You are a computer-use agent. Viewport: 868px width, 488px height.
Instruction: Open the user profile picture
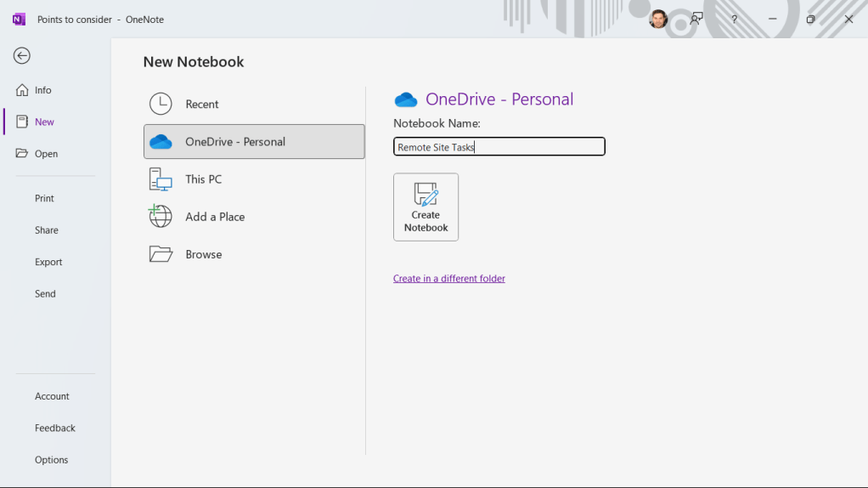click(x=658, y=19)
